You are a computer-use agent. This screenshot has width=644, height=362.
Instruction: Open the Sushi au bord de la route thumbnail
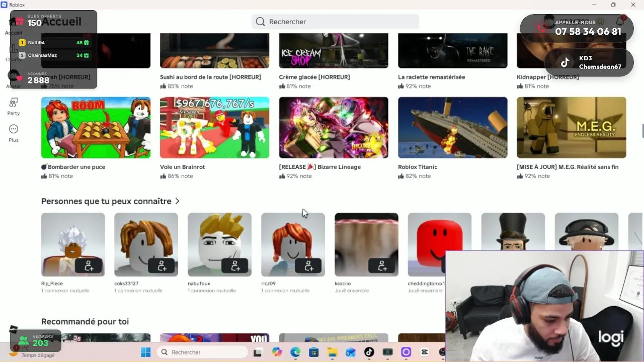click(214, 51)
